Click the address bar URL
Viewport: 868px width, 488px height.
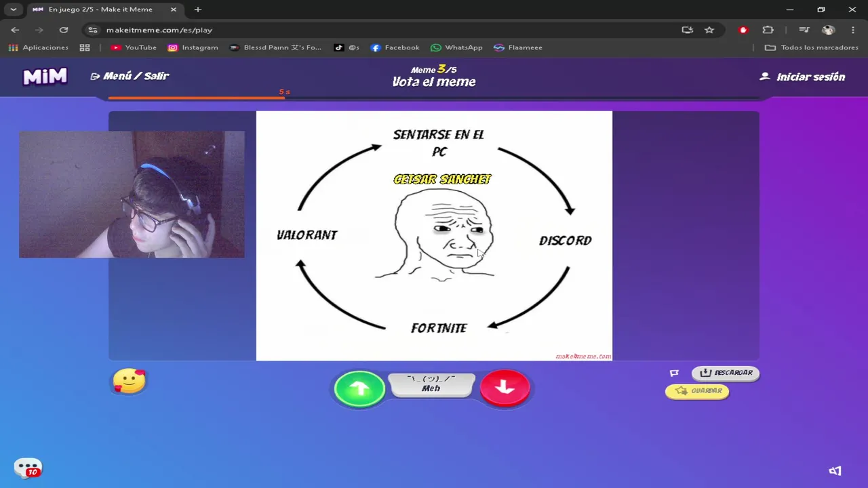click(159, 30)
